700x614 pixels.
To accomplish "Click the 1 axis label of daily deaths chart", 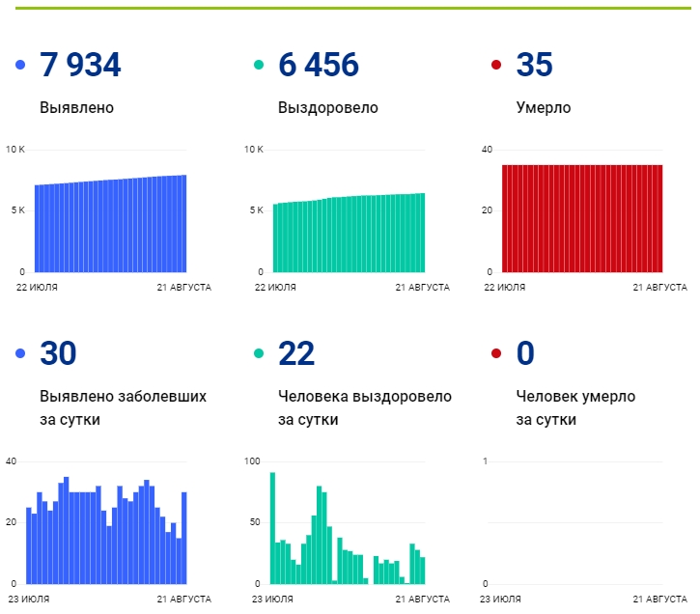I will [486, 461].
